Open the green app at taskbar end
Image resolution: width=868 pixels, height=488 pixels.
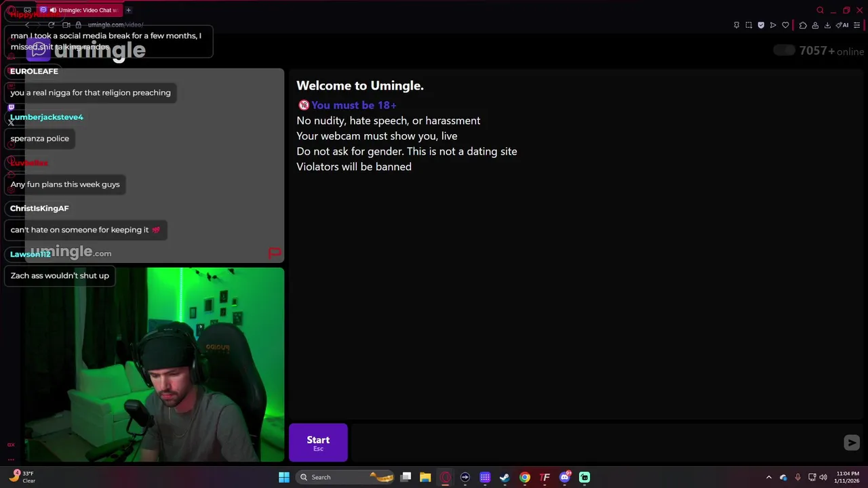(x=585, y=477)
